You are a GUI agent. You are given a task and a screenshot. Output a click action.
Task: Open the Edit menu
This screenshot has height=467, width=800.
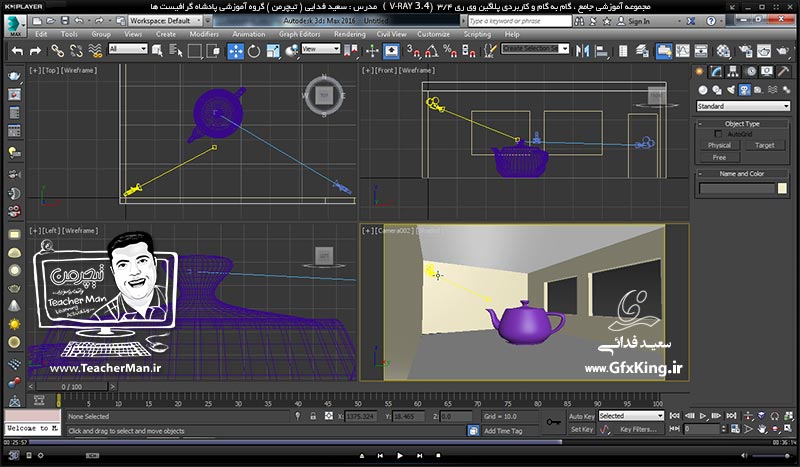point(41,34)
